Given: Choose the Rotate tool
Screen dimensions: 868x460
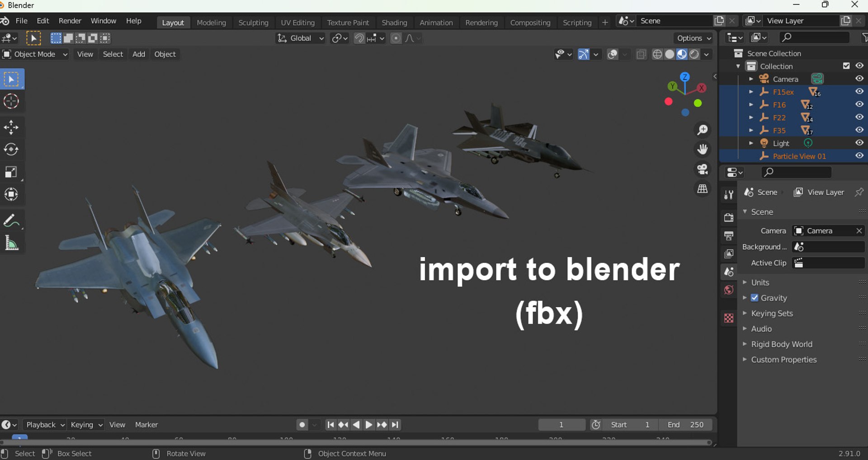Looking at the screenshot, I should click(12, 150).
